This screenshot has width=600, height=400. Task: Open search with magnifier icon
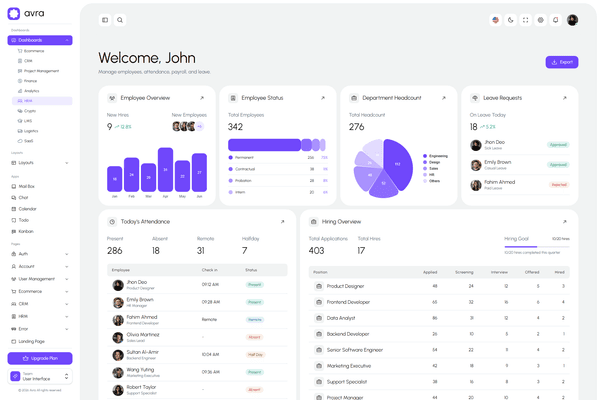(120, 20)
